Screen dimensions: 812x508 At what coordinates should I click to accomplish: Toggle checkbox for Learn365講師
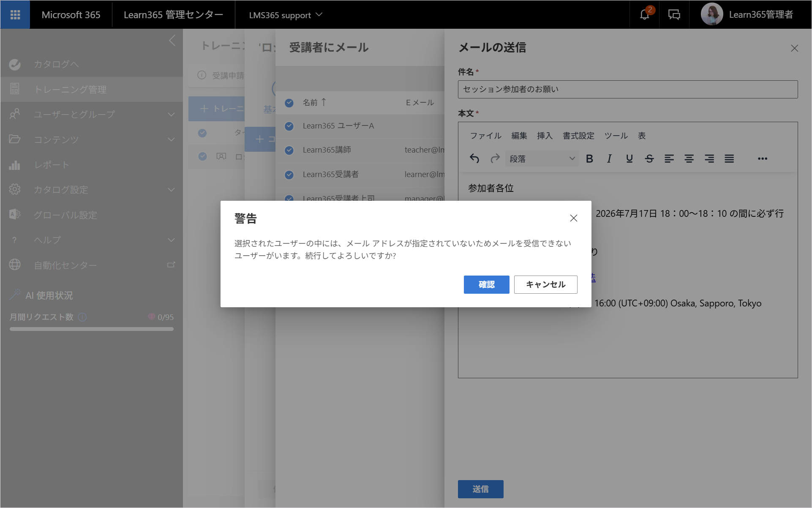(x=289, y=150)
